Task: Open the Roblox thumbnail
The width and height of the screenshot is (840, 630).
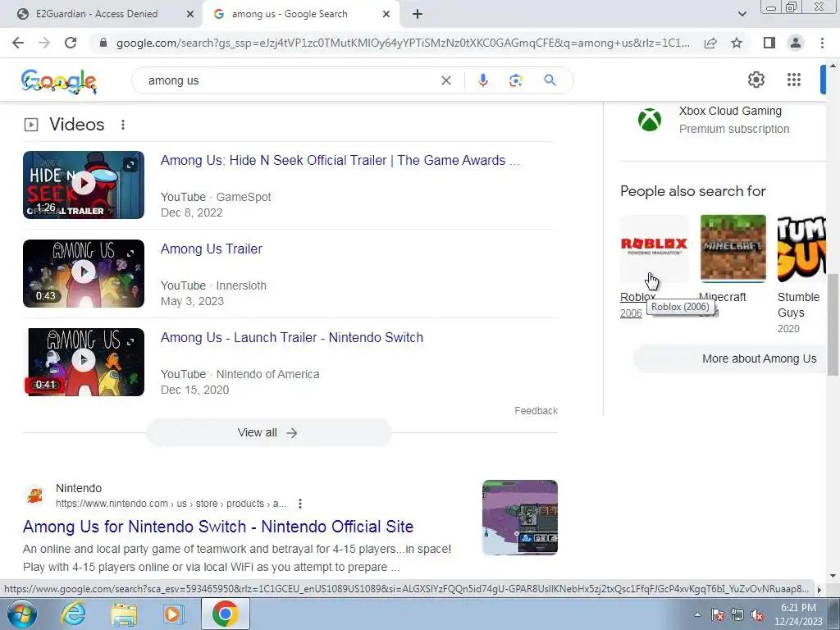Action: tap(654, 249)
